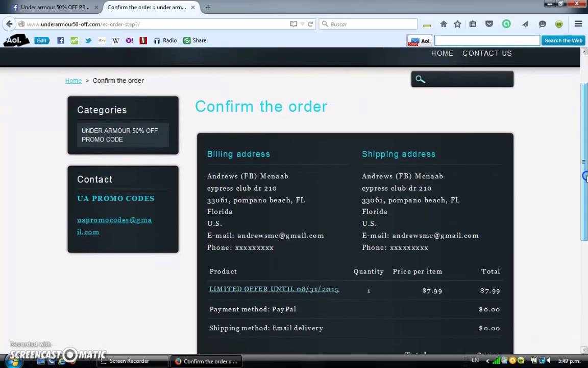Click the AOL web search text field
588x368 pixels.
pyautogui.click(x=487, y=40)
